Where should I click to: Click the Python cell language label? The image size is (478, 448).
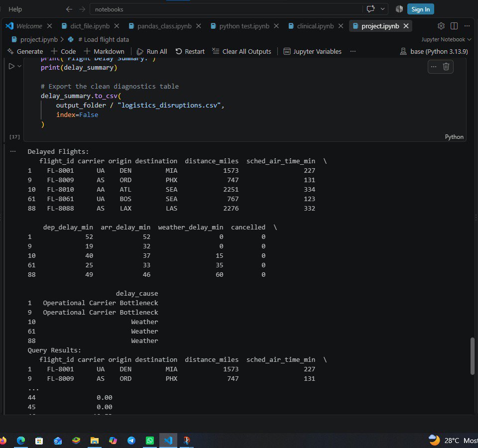click(454, 137)
